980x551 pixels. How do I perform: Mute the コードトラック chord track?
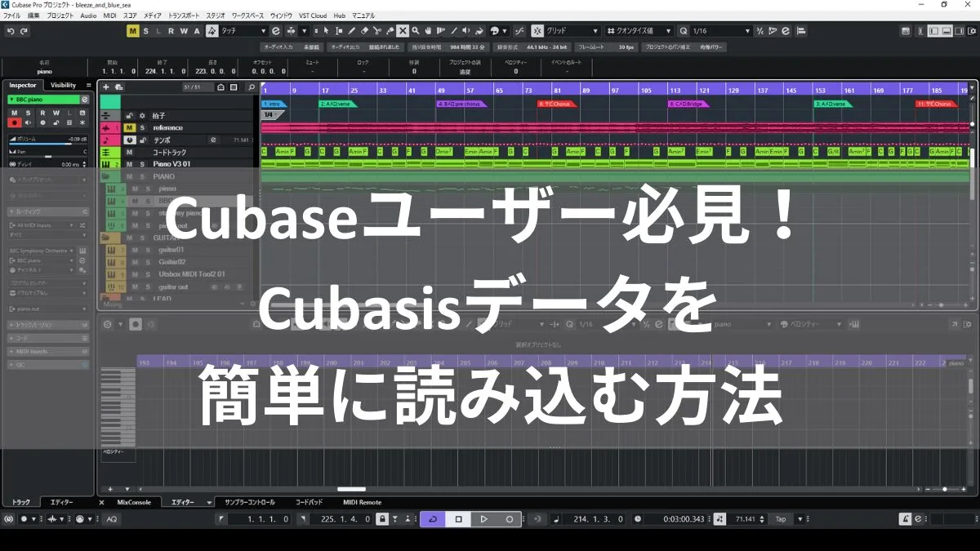click(129, 152)
